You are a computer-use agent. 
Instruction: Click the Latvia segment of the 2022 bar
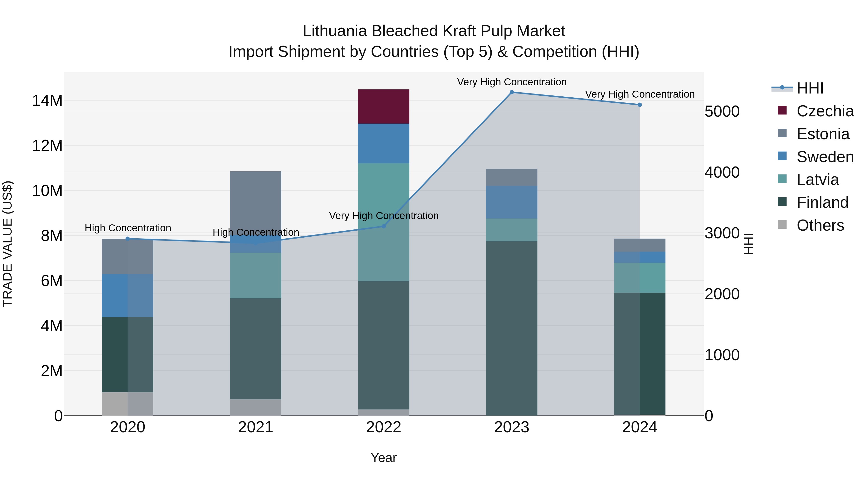tap(383, 222)
